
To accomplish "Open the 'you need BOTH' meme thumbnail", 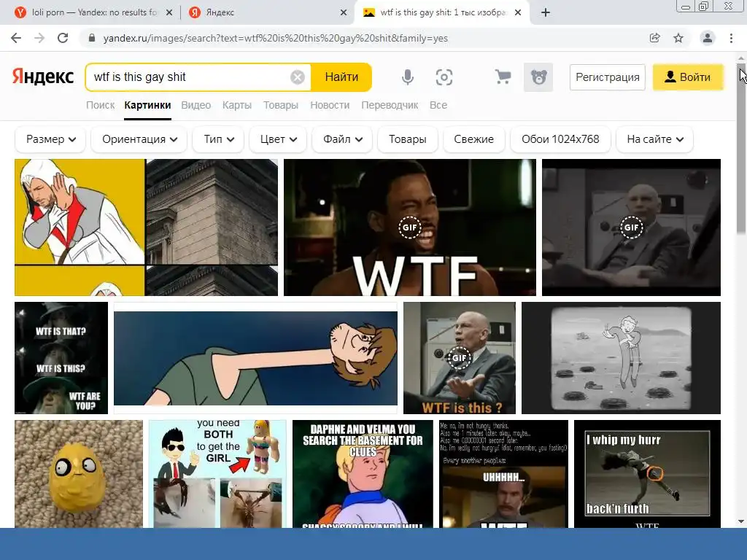I will pyautogui.click(x=217, y=474).
